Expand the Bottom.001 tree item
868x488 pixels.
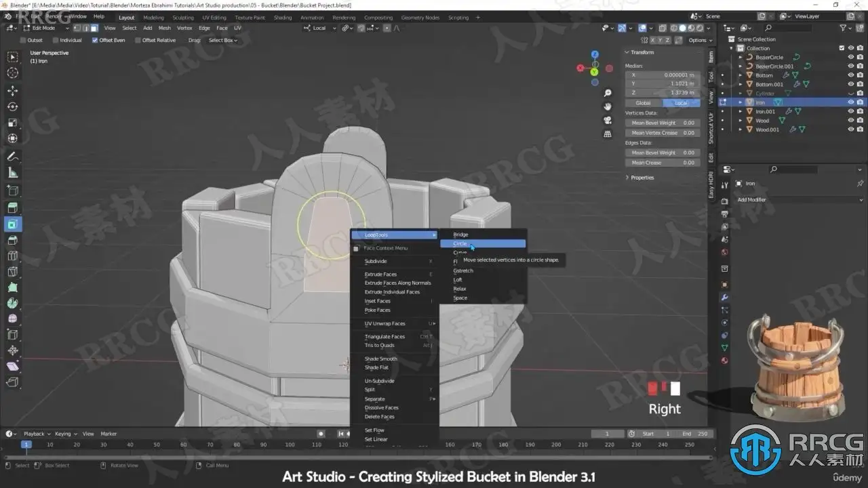(741, 84)
